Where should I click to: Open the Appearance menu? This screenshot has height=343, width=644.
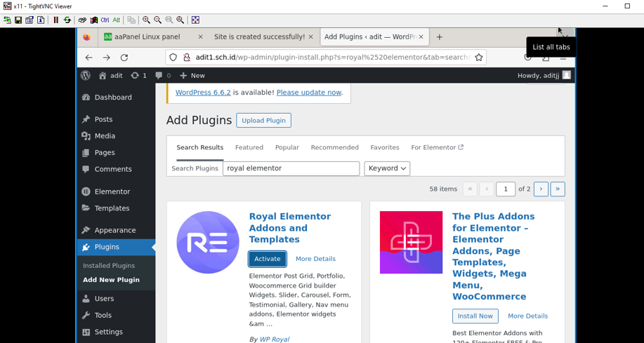(117, 230)
